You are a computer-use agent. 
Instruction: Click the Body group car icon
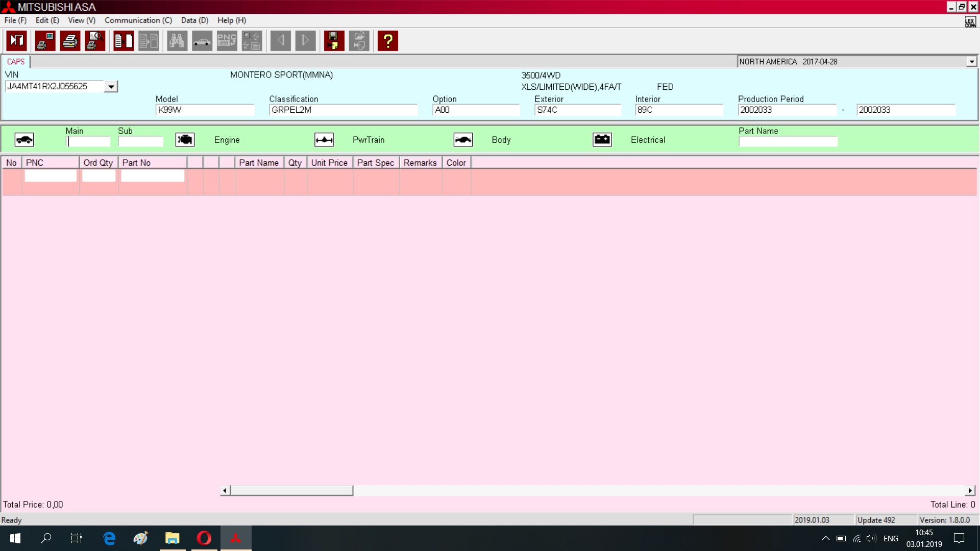pos(463,140)
